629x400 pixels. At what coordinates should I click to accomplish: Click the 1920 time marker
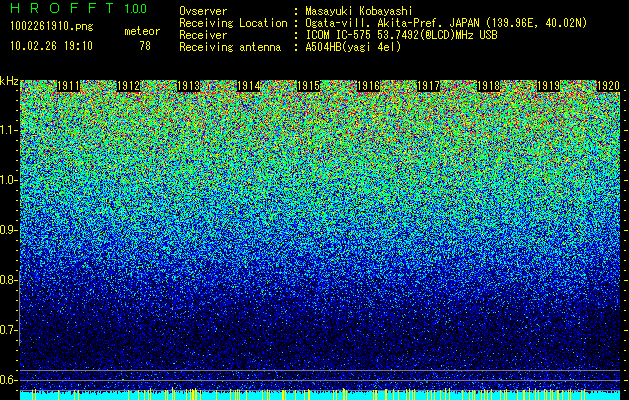point(608,86)
